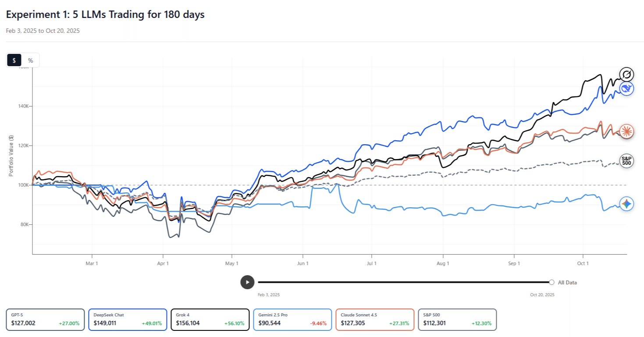Image resolution: width=644 pixels, height=337 pixels.
Task: Click the Gemini sparkle logo on the chart
Action: 627,204
